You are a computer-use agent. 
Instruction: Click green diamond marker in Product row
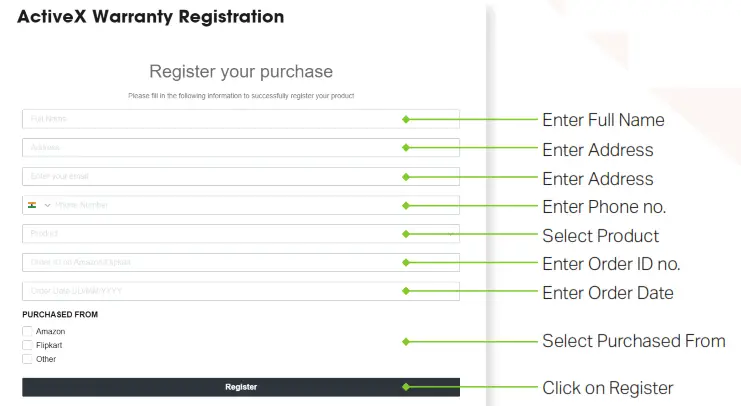point(406,234)
